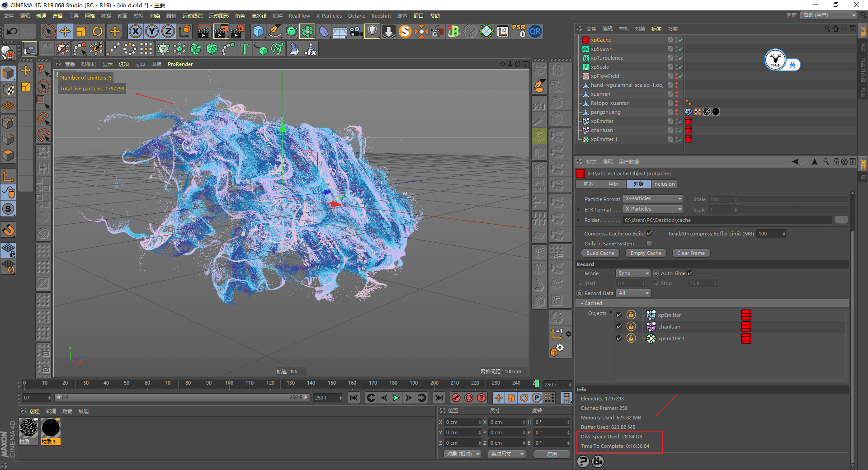
Task: Open the Particle Format dropdown
Action: 653,199
